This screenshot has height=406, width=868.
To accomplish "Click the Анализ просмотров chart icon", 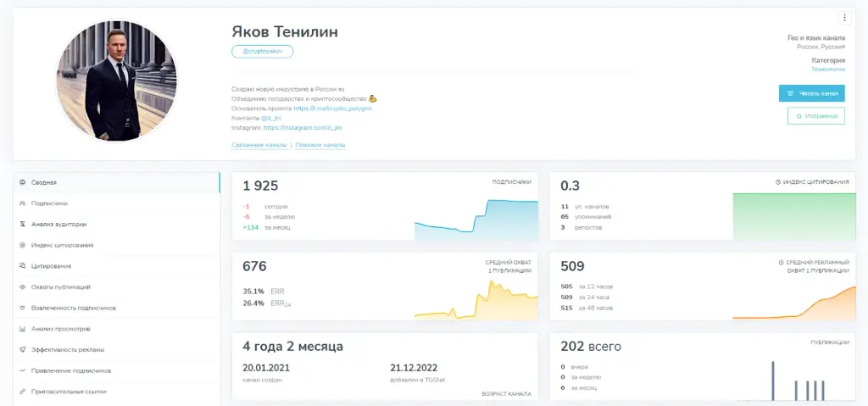I will (23, 329).
